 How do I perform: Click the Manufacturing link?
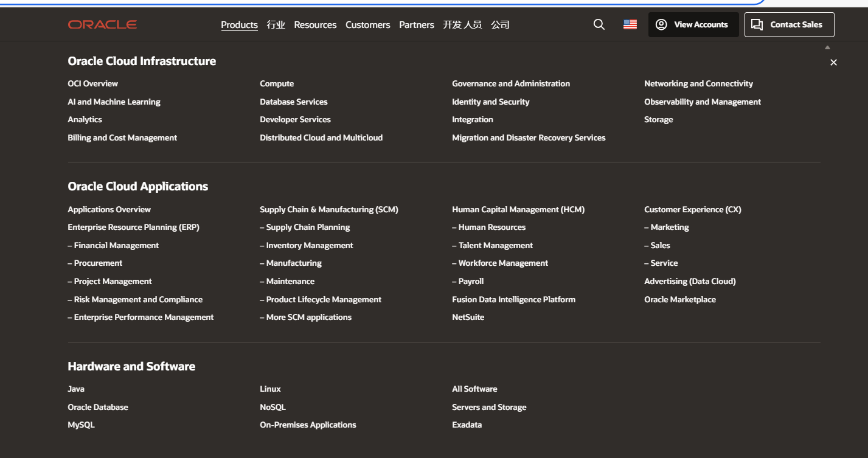click(291, 263)
